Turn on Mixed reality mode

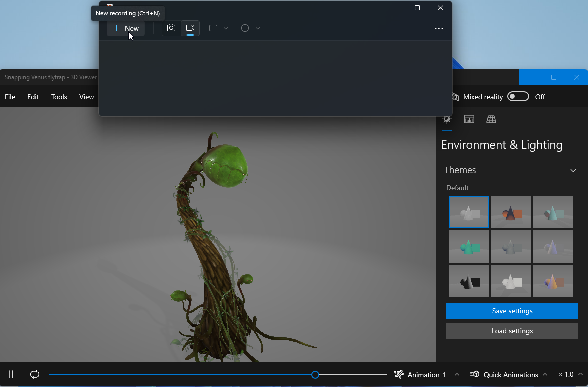pyautogui.click(x=518, y=96)
